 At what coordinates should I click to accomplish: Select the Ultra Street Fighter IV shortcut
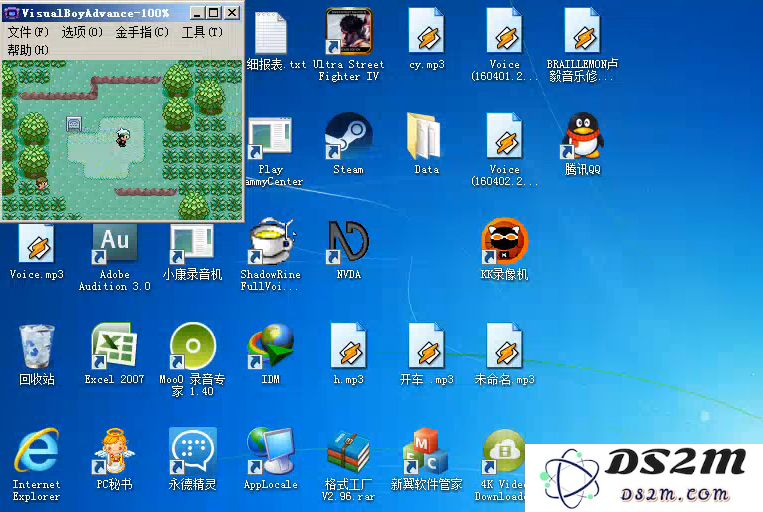pyautogui.click(x=348, y=31)
